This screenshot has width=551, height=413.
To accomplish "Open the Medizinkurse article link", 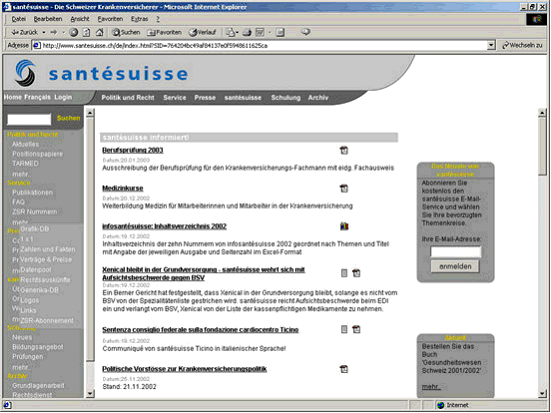I will 123,188.
